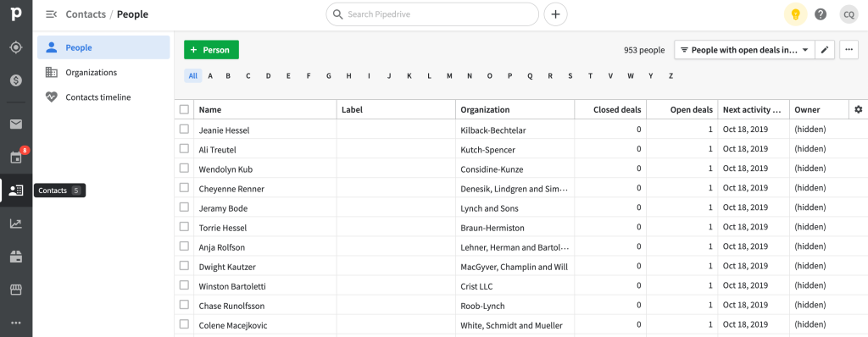Image resolution: width=868 pixels, height=337 pixels.
Task: Collapse navigation menu toggle icon
Action: (x=51, y=14)
